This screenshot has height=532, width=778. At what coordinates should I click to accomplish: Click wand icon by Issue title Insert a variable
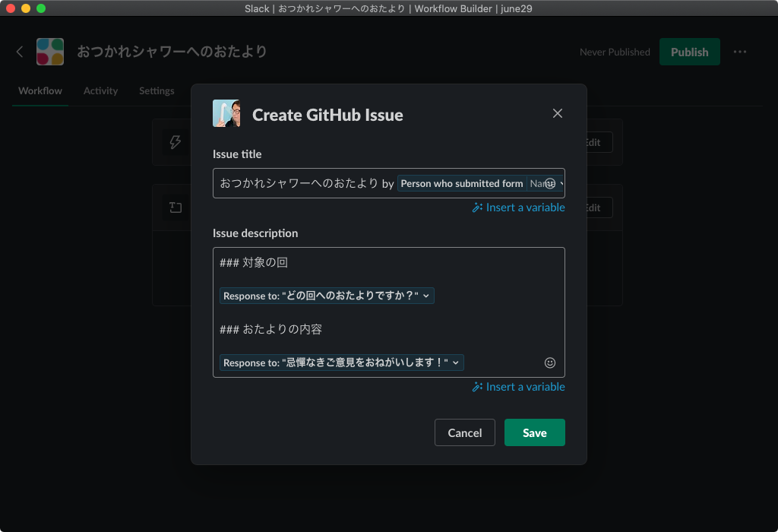(x=477, y=207)
